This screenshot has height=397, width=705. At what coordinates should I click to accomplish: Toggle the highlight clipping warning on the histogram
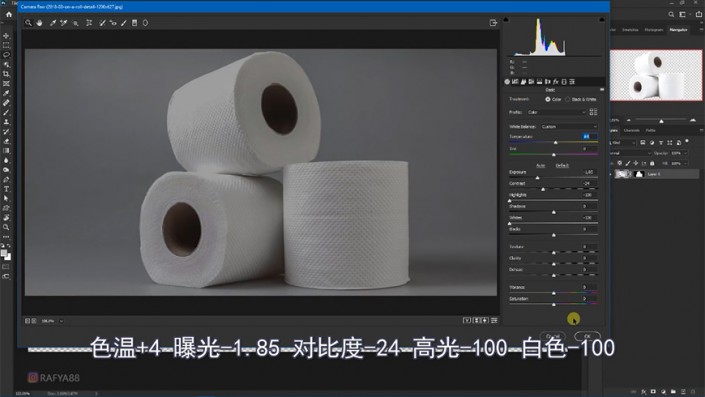(x=602, y=20)
